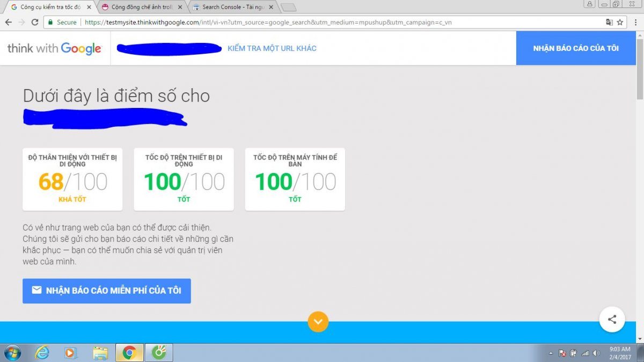
Task: Click the power plug tray icon
Action: pyautogui.click(x=574, y=353)
